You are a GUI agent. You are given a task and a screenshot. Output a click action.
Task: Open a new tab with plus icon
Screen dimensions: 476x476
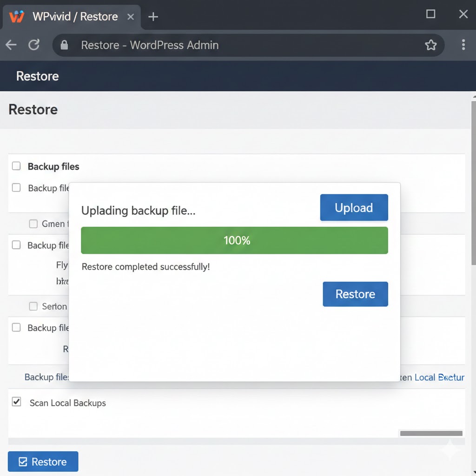[x=153, y=17]
